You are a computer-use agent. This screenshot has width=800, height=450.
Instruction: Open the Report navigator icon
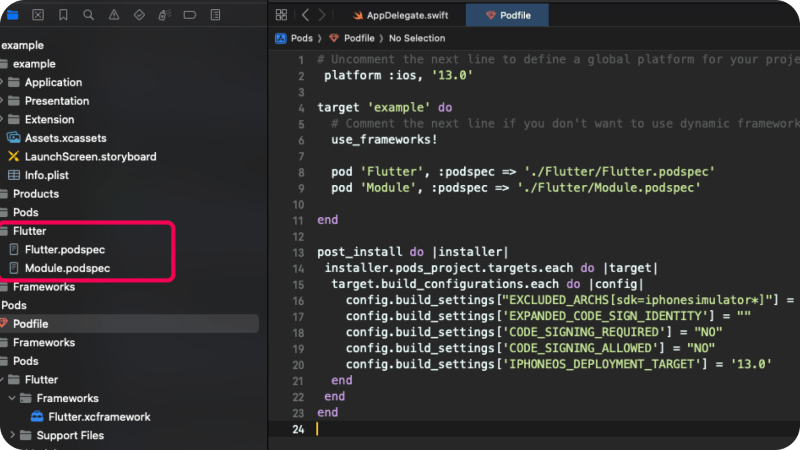click(x=215, y=15)
